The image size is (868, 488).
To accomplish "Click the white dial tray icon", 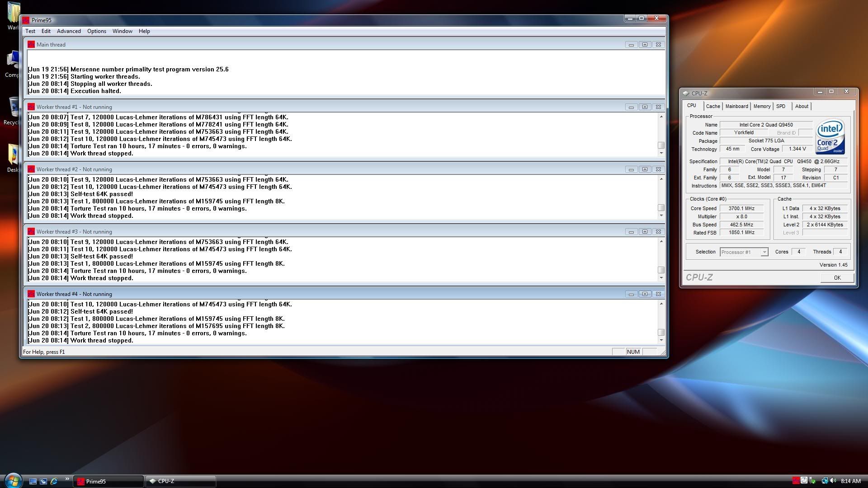I will 804,481.
